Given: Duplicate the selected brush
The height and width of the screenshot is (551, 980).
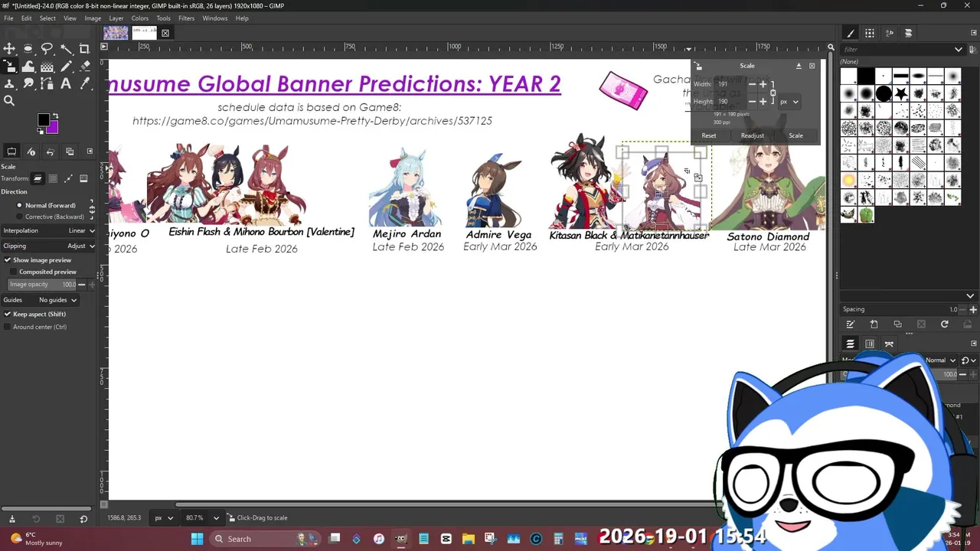Looking at the screenshot, I should click(897, 324).
